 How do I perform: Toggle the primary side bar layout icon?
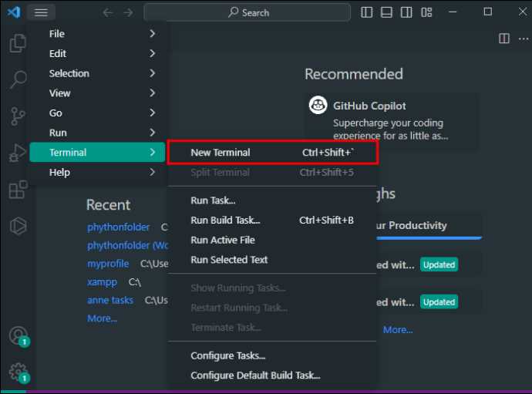366,12
